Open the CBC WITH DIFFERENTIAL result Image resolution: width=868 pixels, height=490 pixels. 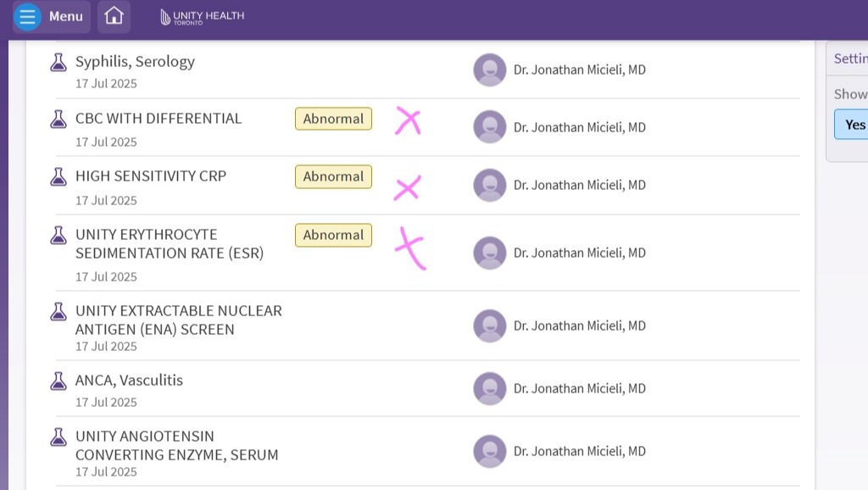(x=159, y=119)
